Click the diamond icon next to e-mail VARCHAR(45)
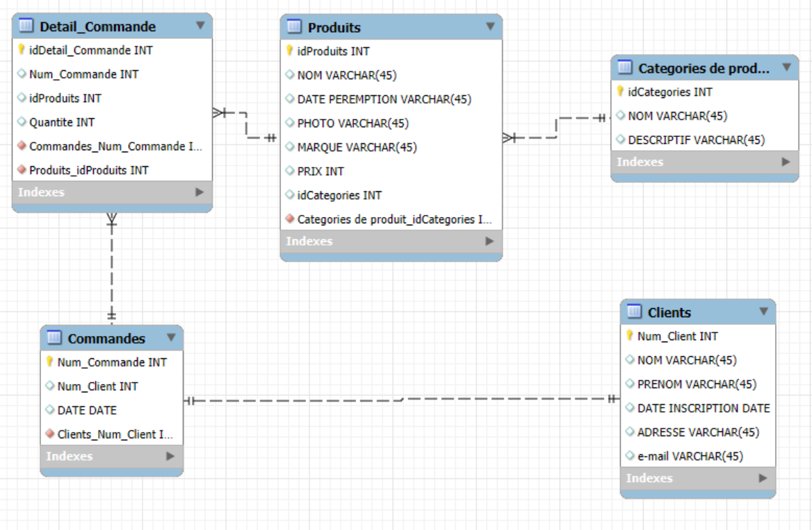The width and height of the screenshot is (812, 530). pos(630,456)
